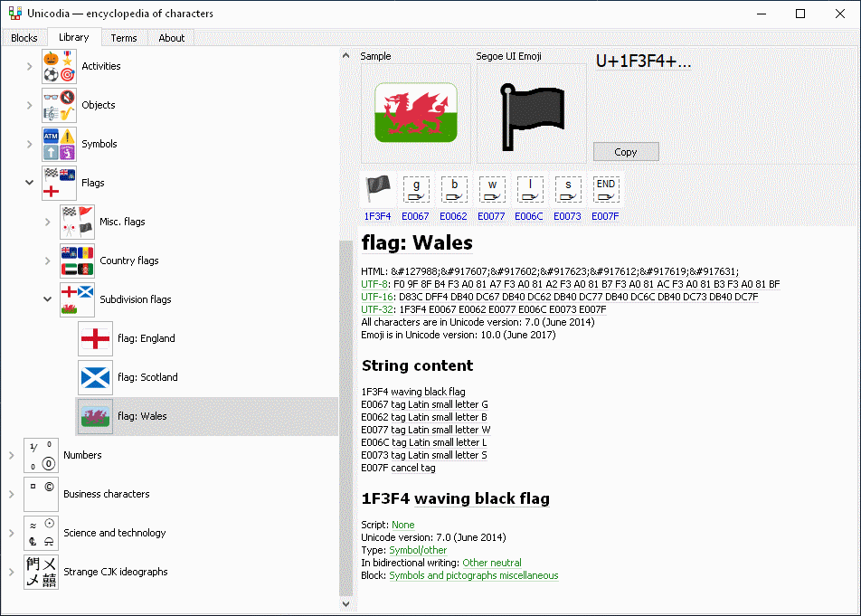Expand the Business characters node
Screen dimensions: 861x616
[12, 495]
